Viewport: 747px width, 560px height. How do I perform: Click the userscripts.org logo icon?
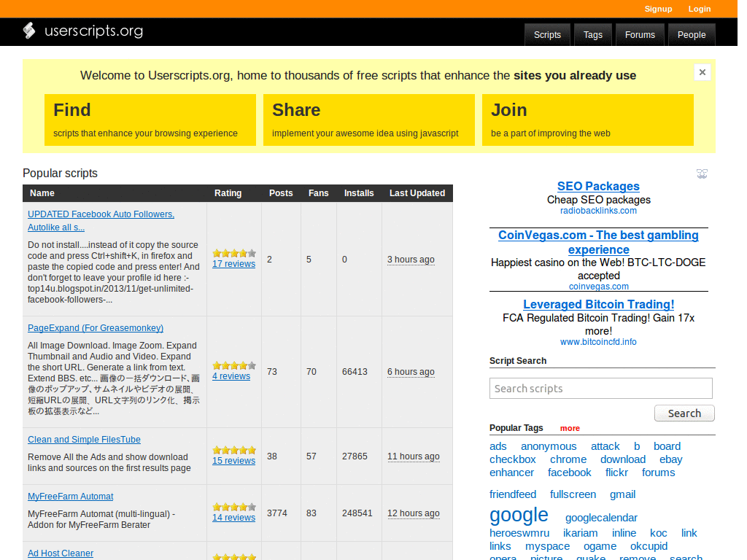tap(29, 31)
